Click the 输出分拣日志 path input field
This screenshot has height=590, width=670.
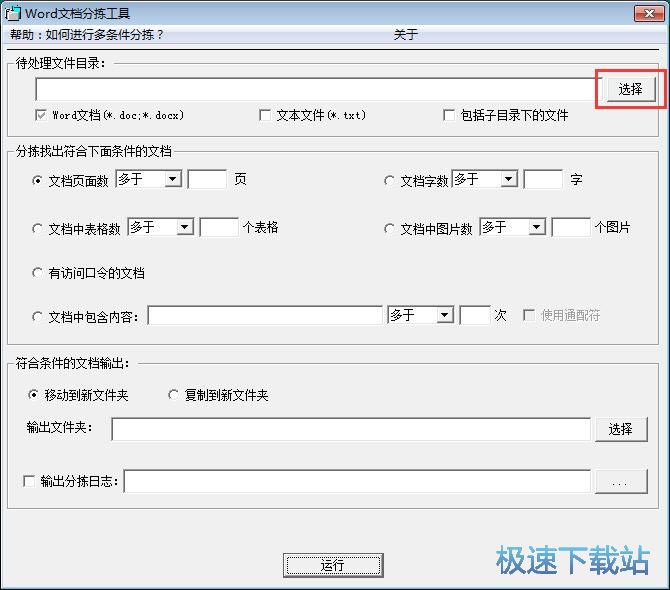click(357, 481)
